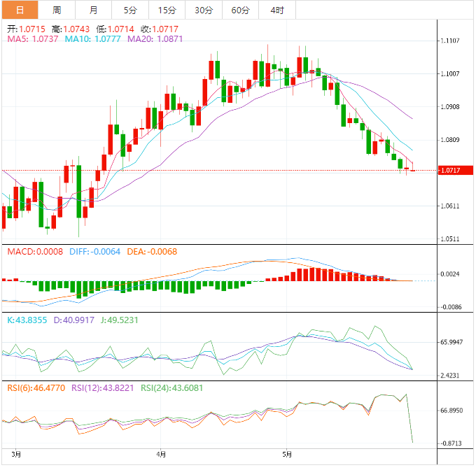Image resolution: width=476 pixels, height=470 pixels.
Task: Click the RSI(6) indicator label
Action: pos(36,388)
